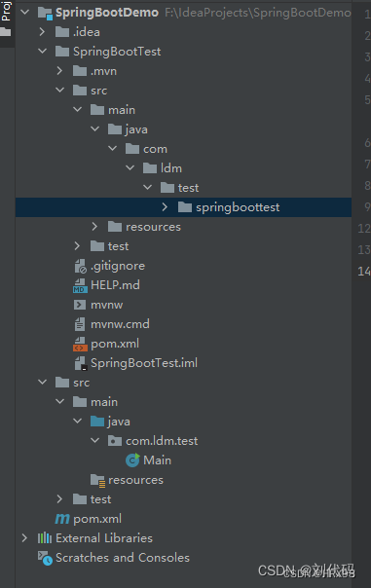Click the .gitignore file icon
Screen dimensions: 371x588
[x=80, y=266]
